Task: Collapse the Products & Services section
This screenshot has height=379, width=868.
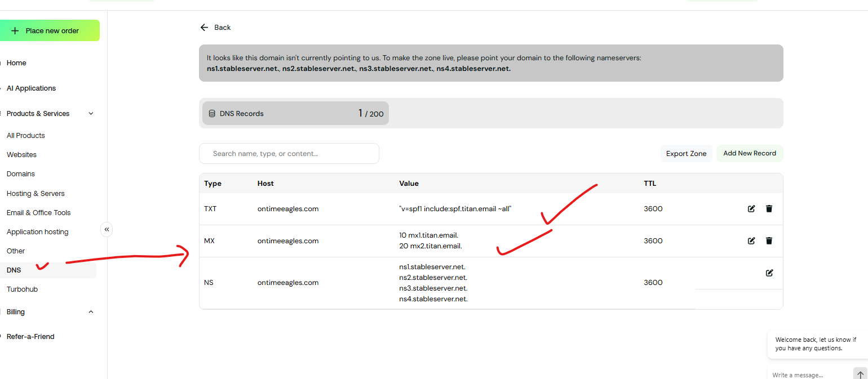Action: (91, 114)
